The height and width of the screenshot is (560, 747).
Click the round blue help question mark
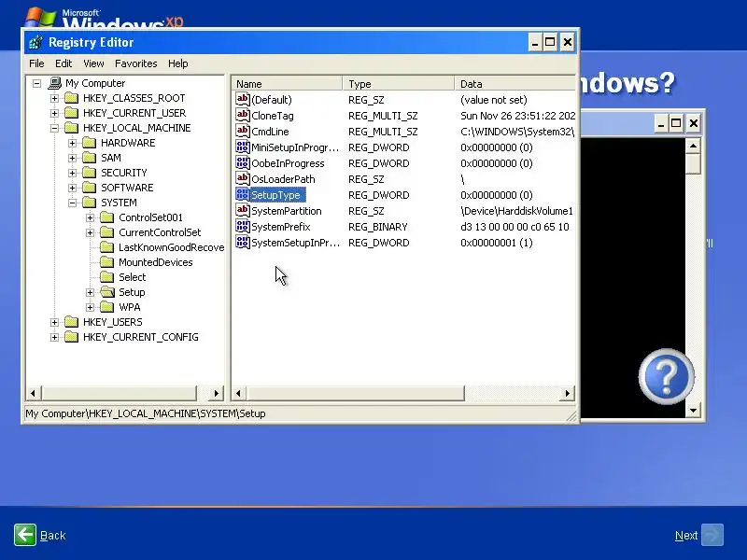[666, 376]
